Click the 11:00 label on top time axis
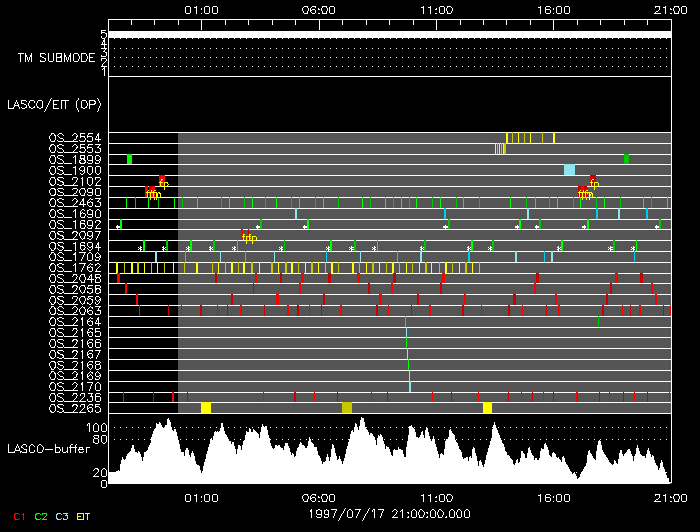Image resolution: width=700 pixels, height=532 pixels. [435, 8]
